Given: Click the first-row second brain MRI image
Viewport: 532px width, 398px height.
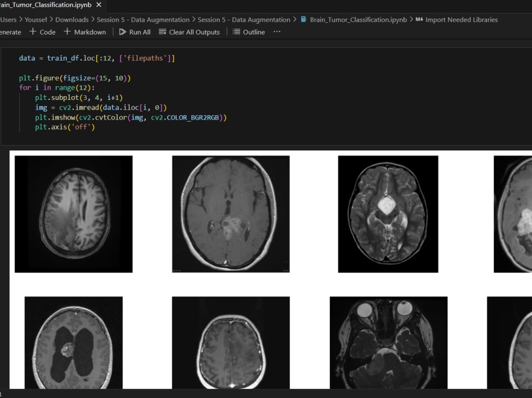Looking at the screenshot, I should click(231, 214).
